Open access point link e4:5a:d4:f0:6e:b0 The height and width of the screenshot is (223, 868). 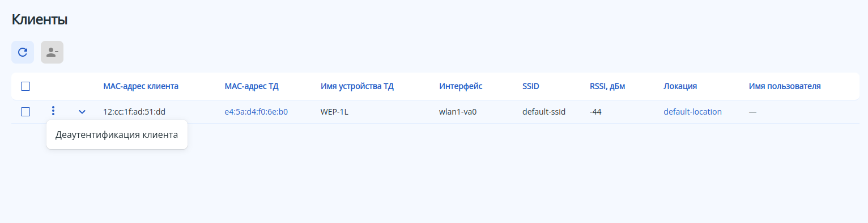click(x=256, y=112)
